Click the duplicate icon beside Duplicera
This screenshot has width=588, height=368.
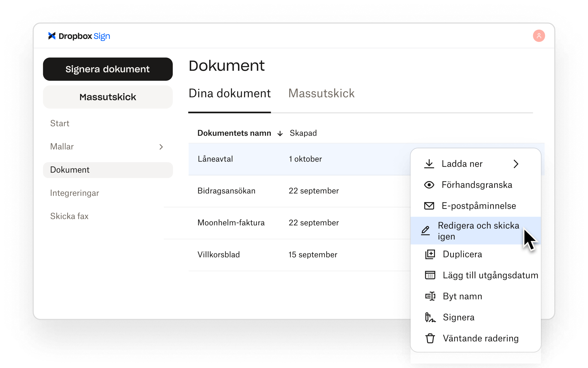[430, 254]
